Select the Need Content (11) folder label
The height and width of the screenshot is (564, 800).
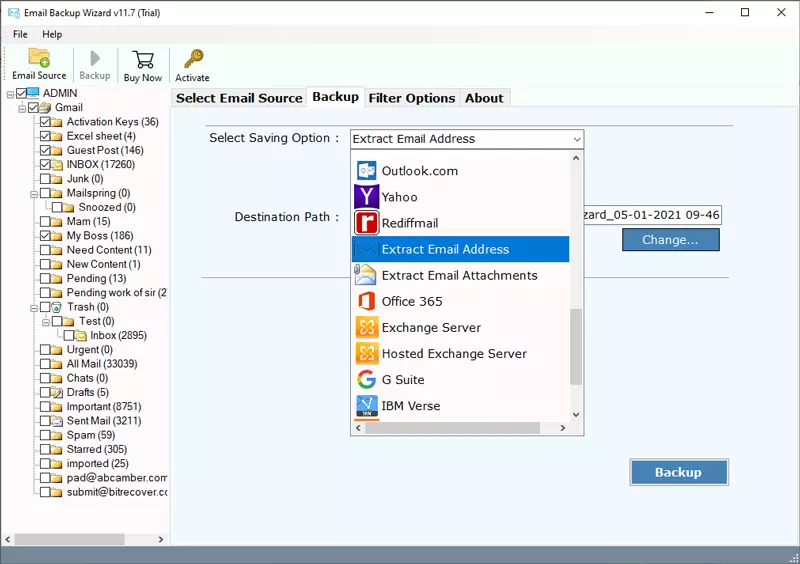click(x=109, y=250)
